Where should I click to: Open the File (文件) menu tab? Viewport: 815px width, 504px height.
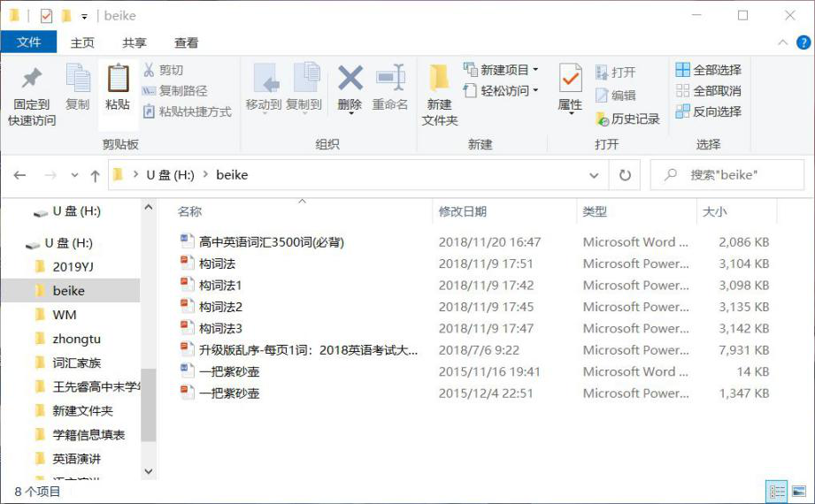28,42
